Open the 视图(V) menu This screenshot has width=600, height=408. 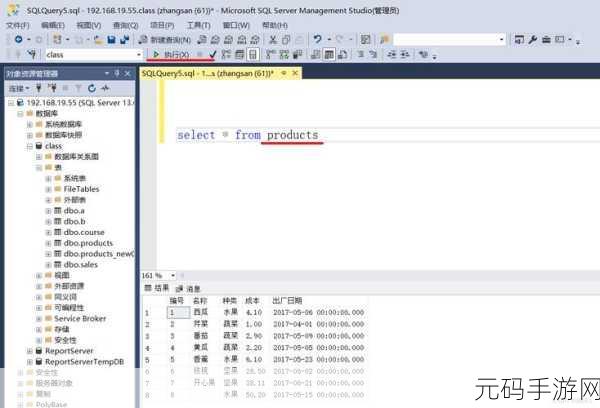coord(89,25)
